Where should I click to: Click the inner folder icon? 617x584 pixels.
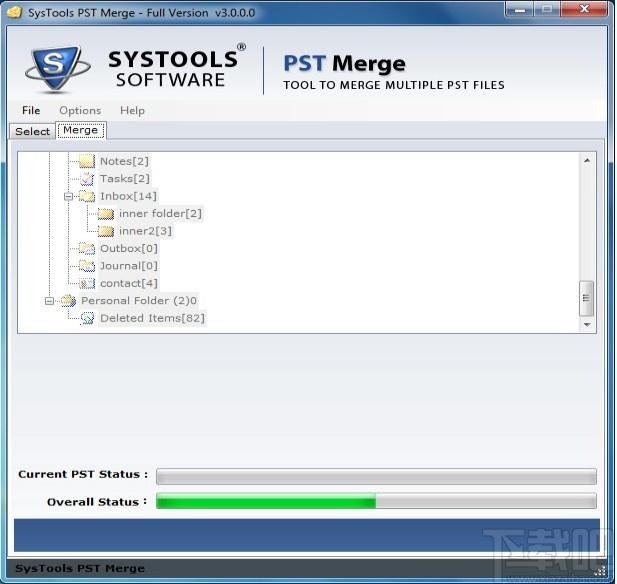pos(106,214)
